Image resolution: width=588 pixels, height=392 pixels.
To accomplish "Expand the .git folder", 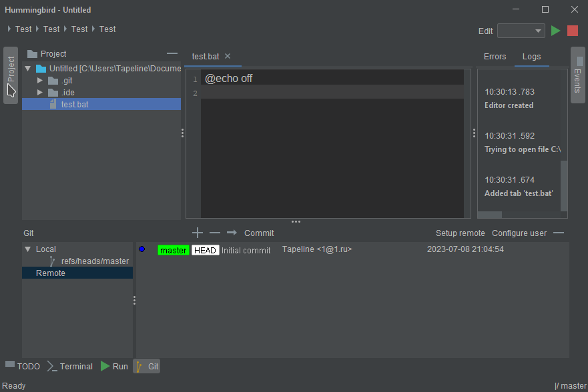I will [x=40, y=81].
